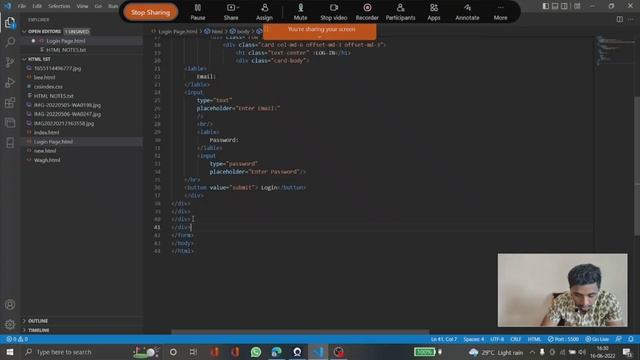
Task: Open the Selection menu
Action: click(x=59, y=6)
